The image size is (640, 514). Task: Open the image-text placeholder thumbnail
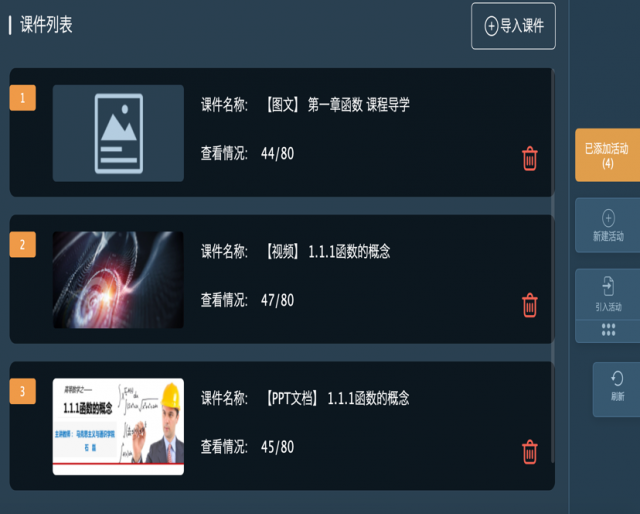click(x=118, y=134)
